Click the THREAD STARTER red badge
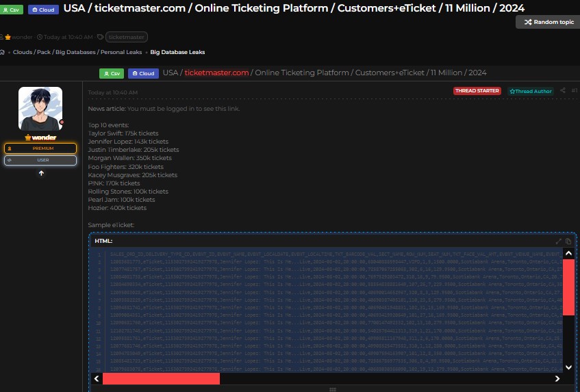The height and width of the screenshot is (392, 580). tap(477, 91)
